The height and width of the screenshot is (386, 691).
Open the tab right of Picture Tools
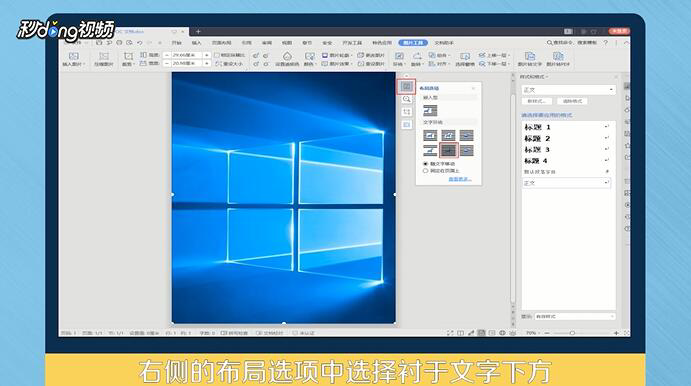tap(444, 43)
